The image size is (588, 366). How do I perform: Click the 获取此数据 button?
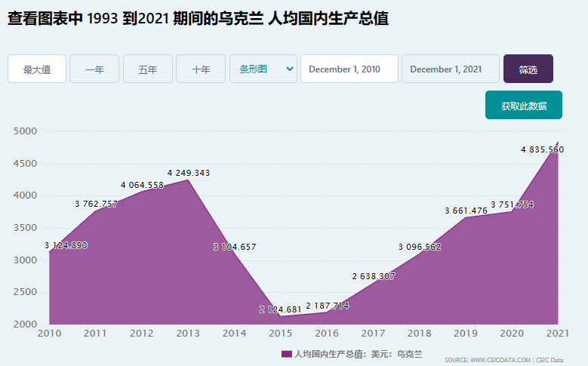(x=523, y=106)
